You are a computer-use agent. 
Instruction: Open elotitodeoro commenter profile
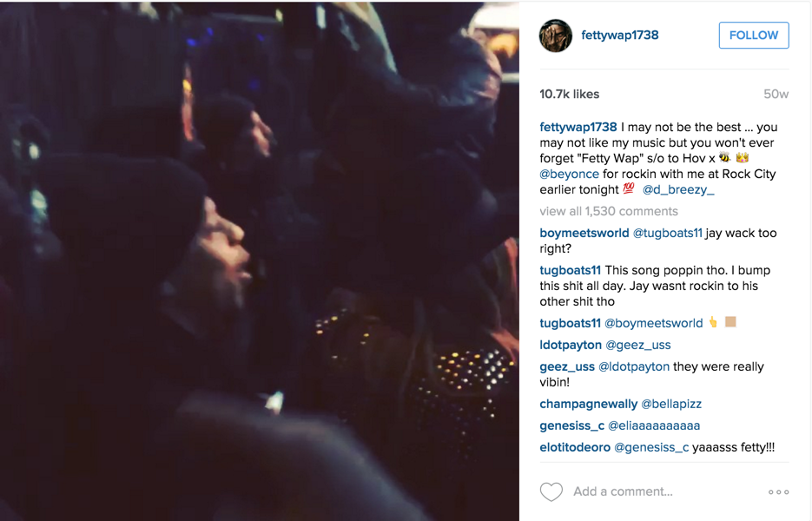[x=575, y=447]
